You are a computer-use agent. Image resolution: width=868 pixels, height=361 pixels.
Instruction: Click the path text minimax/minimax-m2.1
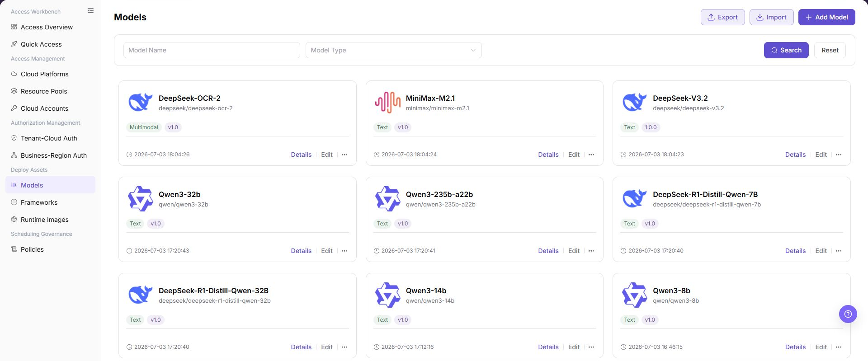tap(438, 108)
